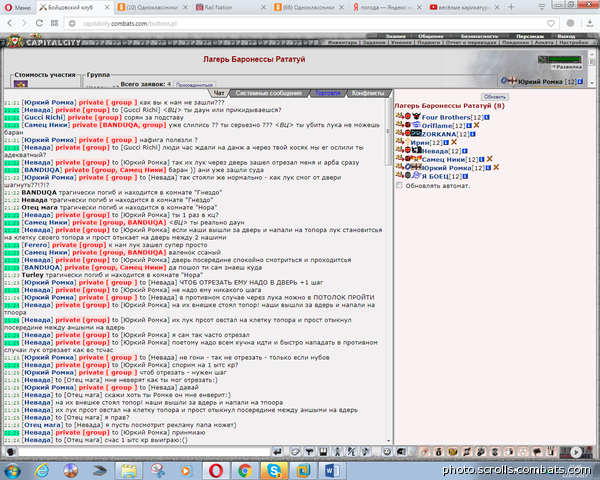
Task: Open Google Chrome from the taskbar
Action: 245,470
